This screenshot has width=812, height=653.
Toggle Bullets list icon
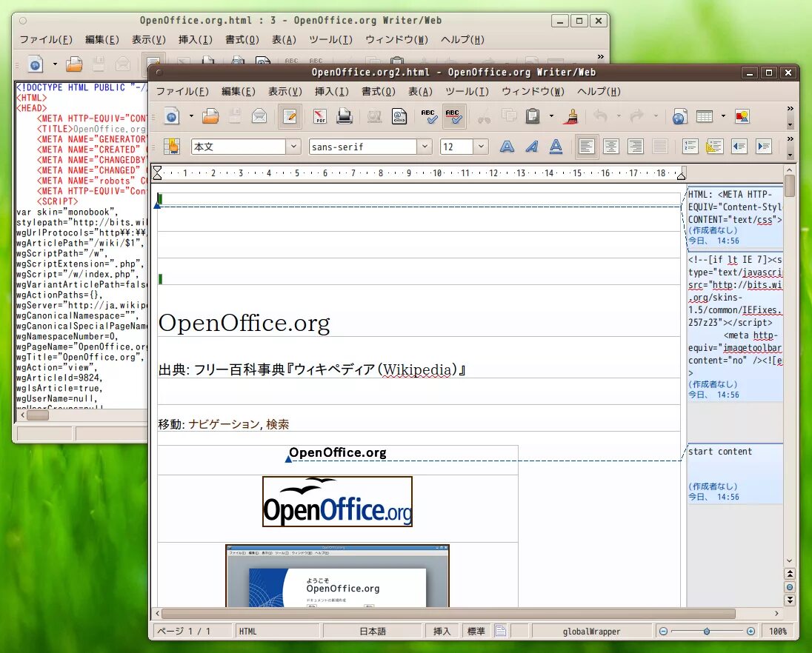pos(715,147)
